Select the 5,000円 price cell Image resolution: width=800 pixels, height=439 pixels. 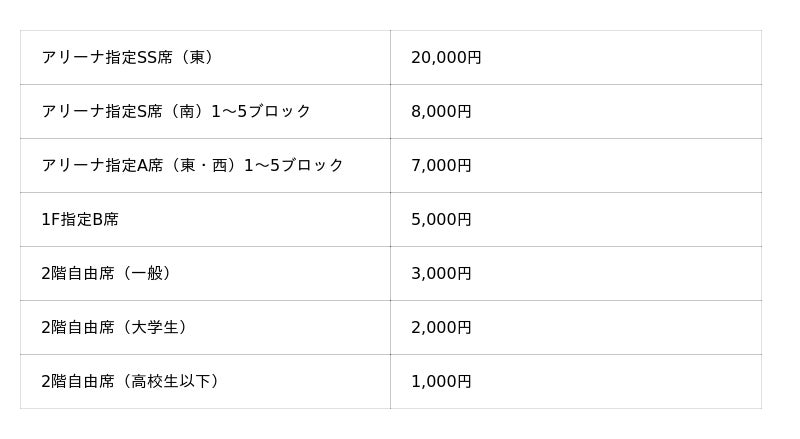coord(441,220)
